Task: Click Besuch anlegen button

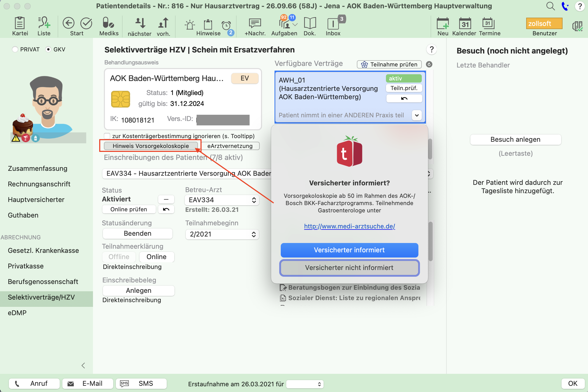Action: tap(516, 139)
